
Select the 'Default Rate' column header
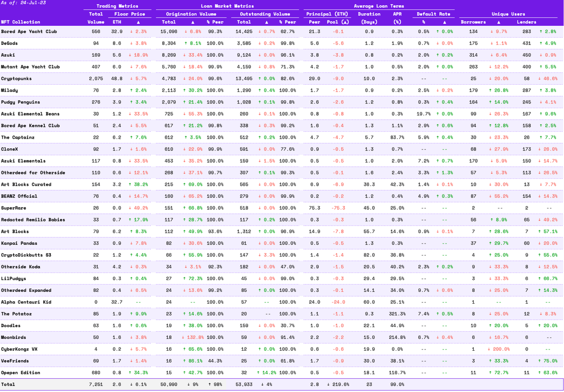tap(433, 14)
